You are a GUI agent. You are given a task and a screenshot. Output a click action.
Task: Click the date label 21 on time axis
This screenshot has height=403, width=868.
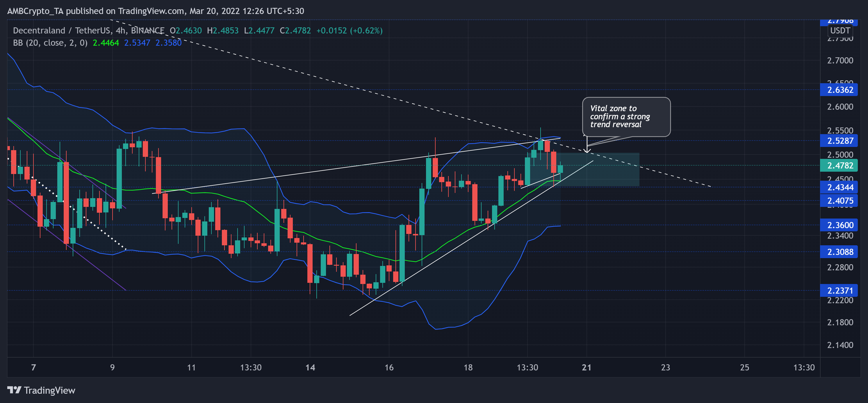click(x=586, y=367)
